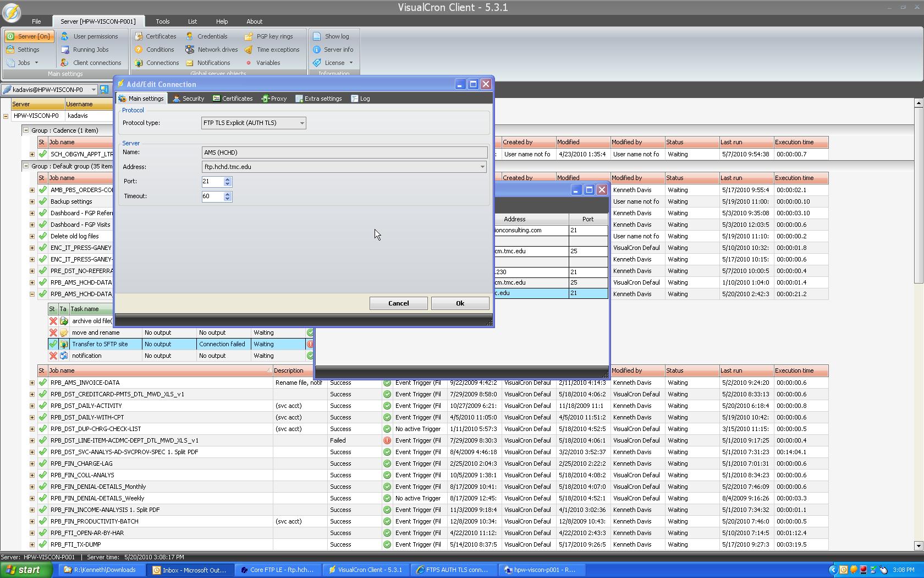Toggle active check of RPB_FTI_TX-DUMP job
Screen dimensions: 924x578
[x=43, y=544]
